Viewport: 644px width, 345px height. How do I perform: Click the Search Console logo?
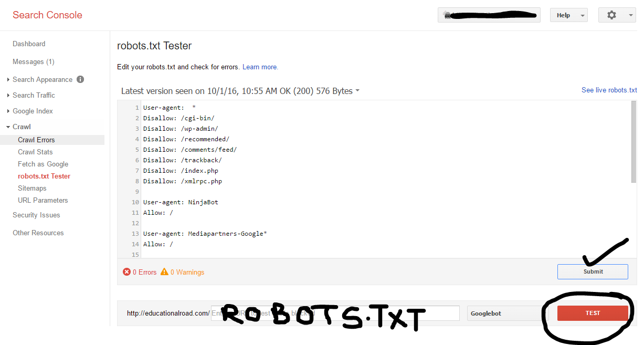point(47,15)
